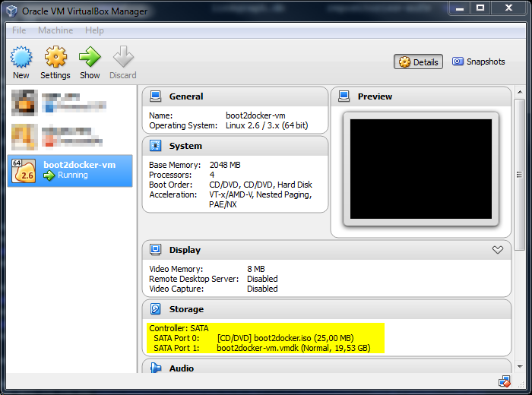Open Settings with the gear icon

[x=55, y=57]
